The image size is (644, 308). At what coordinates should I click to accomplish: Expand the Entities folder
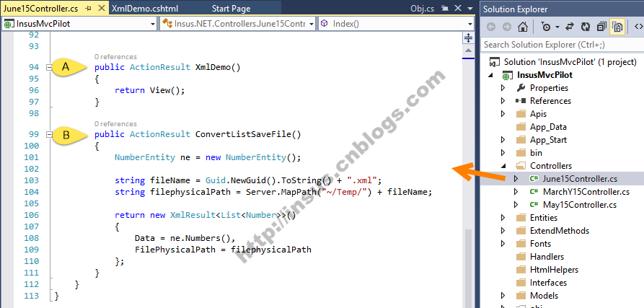click(x=503, y=218)
